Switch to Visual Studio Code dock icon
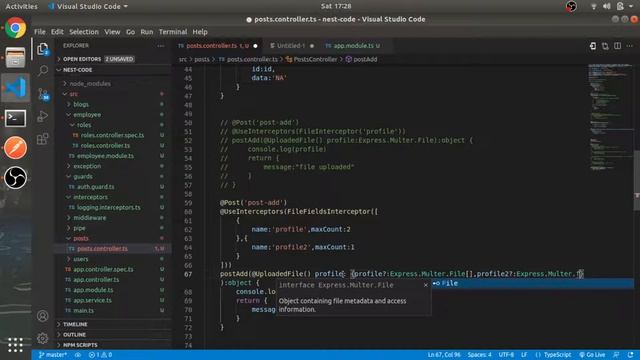 coord(16,88)
